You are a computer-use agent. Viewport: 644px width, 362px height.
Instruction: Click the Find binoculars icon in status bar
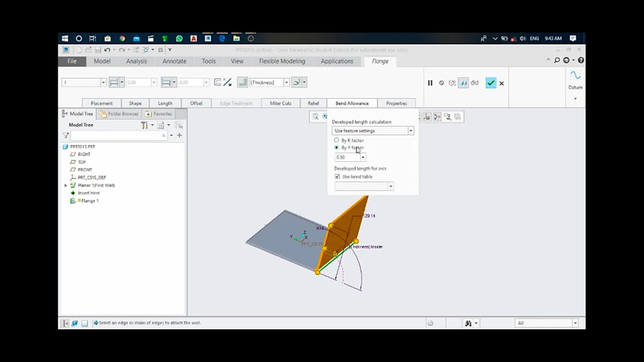468,323
